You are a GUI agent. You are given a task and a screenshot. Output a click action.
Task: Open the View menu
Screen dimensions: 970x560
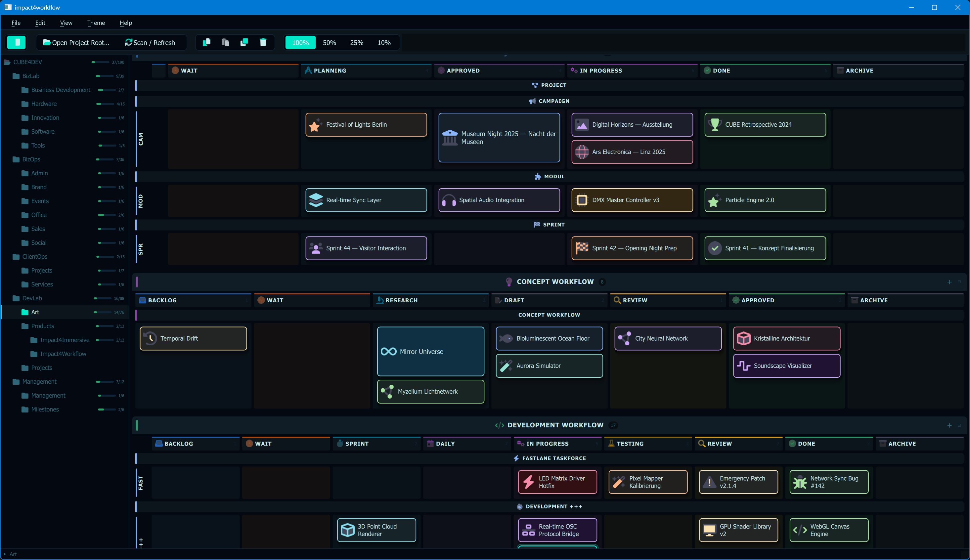tap(66, 23)
